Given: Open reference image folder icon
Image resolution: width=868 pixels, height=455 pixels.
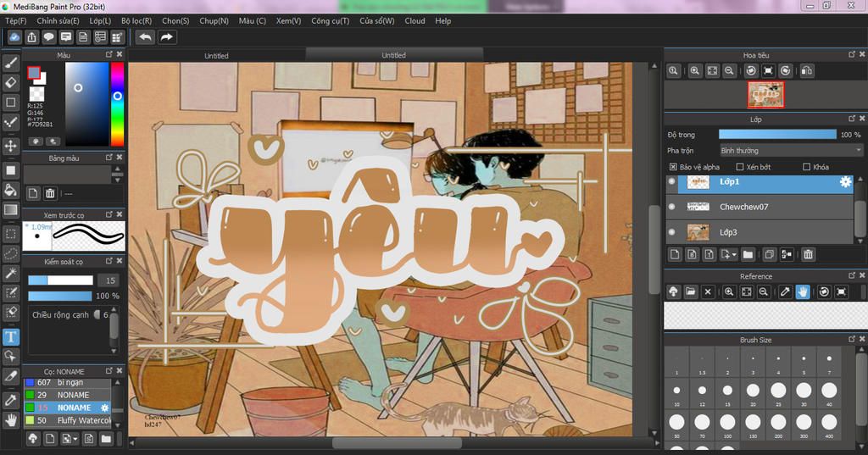Looking at the screenshot, I should pyautogui.click(x=690, y=291).
